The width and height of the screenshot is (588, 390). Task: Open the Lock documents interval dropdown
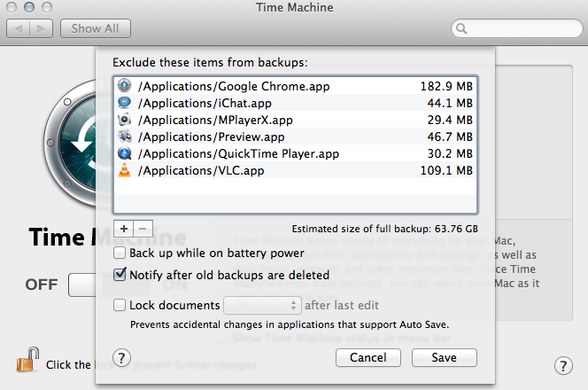[x=262, y=305]
